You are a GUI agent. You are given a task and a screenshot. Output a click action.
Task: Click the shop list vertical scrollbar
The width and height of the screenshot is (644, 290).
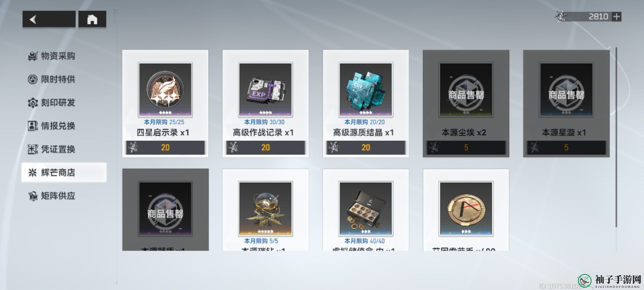[616, 137]
